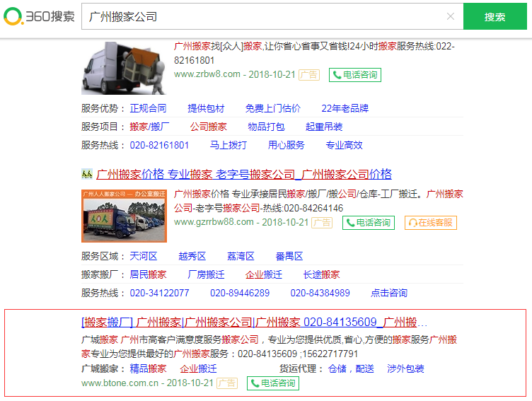Open the [搬家搬厂] 广州搬家 result title
Image resolution: width=532 pixels, height=401 pixels.
pos(255,322)
